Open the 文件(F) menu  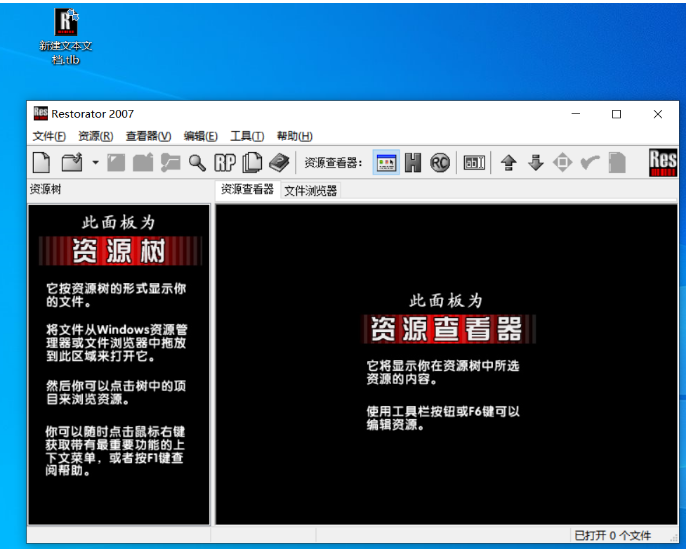point(49,136)
